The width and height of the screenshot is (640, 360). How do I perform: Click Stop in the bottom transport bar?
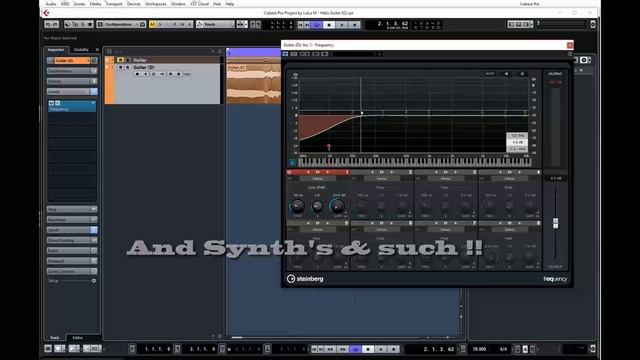pos(368,349)
